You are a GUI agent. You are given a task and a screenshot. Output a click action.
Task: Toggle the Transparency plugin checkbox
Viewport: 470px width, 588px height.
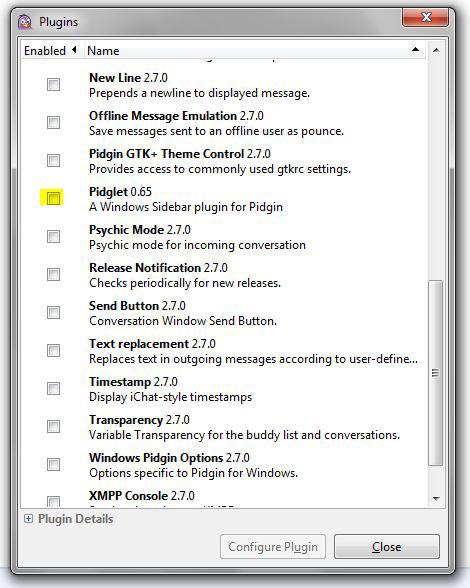[53, 426]
